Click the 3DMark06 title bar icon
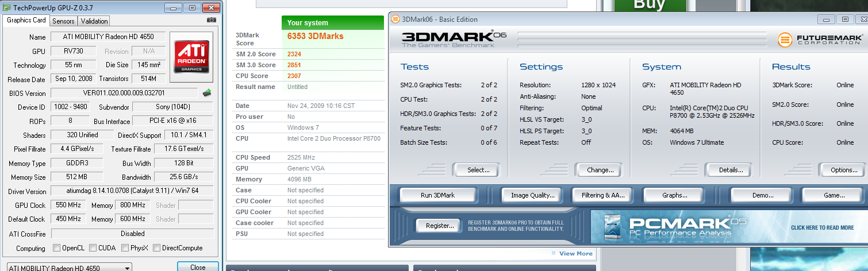The image size is (868, 271). click(x=395, y=19)
